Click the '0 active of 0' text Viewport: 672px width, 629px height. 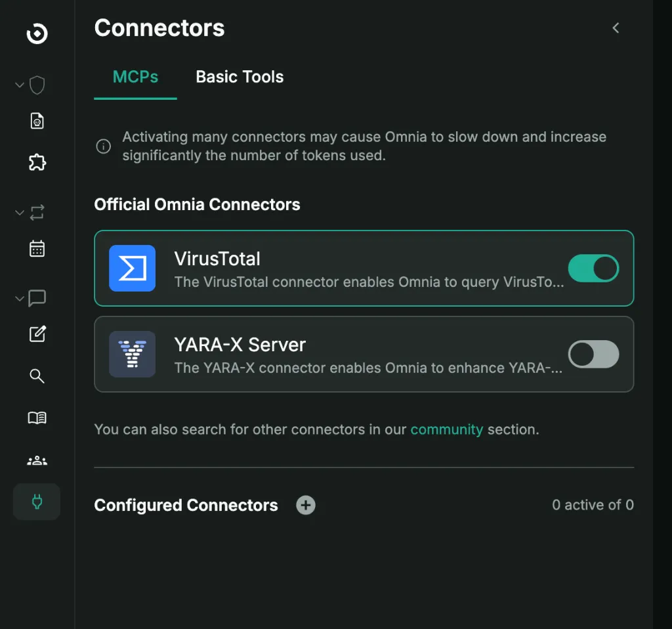[593, 505]
